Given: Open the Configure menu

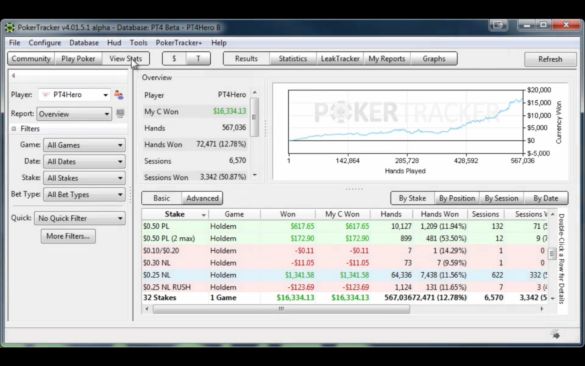Looking at the screenshot, I should [45, 43].
